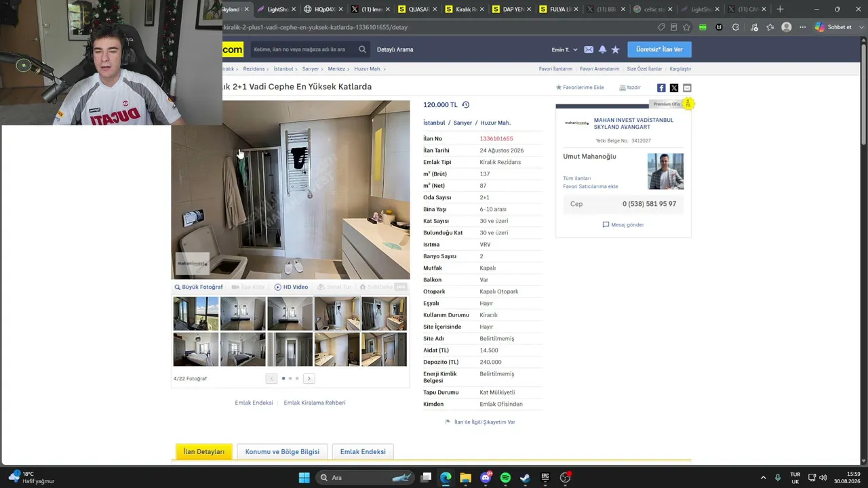Open Emlak Kiralama Rehberi link
This screenshot has width=868, height=488.
(x=315, y=403)
